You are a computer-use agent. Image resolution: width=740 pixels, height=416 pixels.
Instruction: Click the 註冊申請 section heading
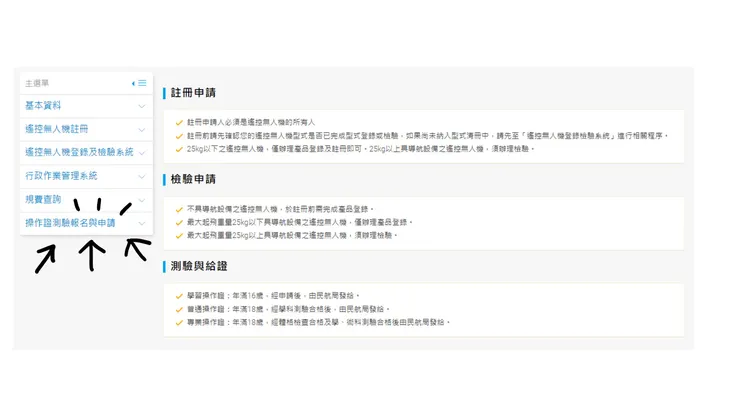pos(193,93)
